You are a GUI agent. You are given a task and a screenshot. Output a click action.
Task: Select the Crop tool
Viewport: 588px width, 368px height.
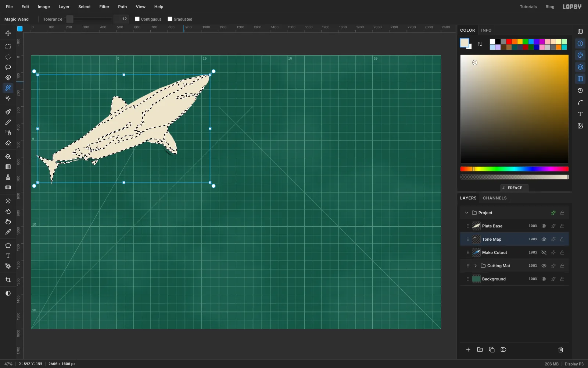coord(8,280)
